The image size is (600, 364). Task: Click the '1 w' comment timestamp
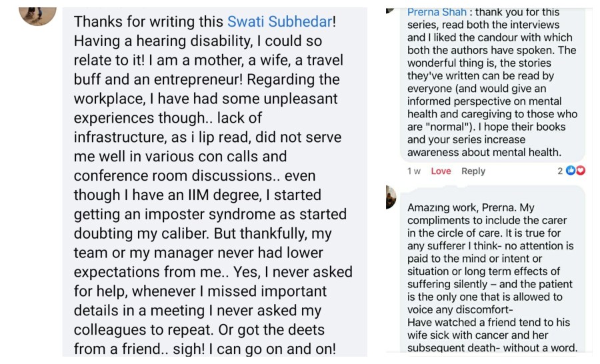pos(413,171)
